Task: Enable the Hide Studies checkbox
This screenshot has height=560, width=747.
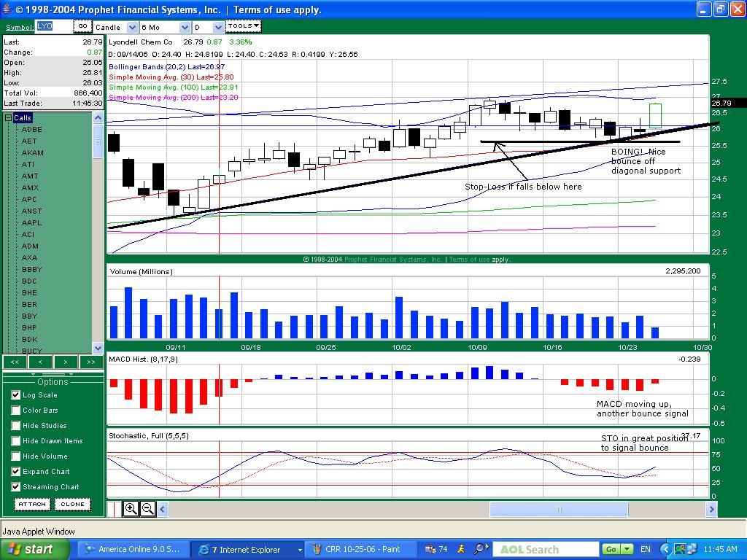Action: click(x=16, y=425)
